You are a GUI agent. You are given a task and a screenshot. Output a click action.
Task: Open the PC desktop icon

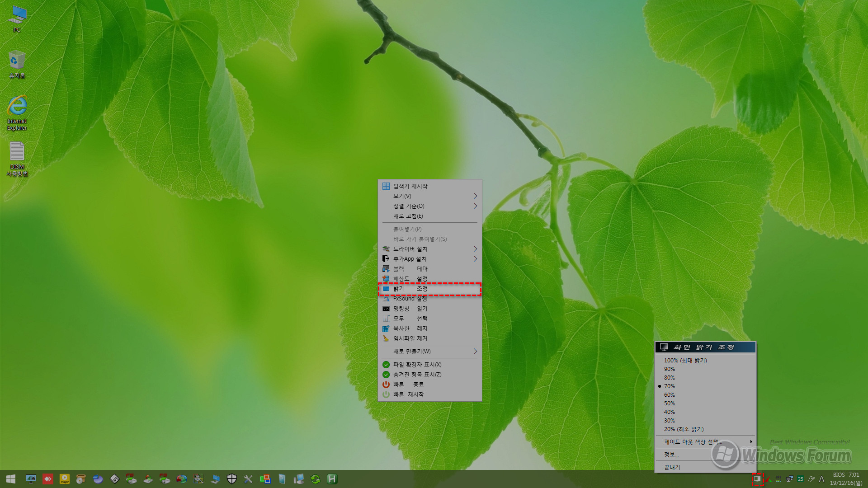[x=17, y=19]
